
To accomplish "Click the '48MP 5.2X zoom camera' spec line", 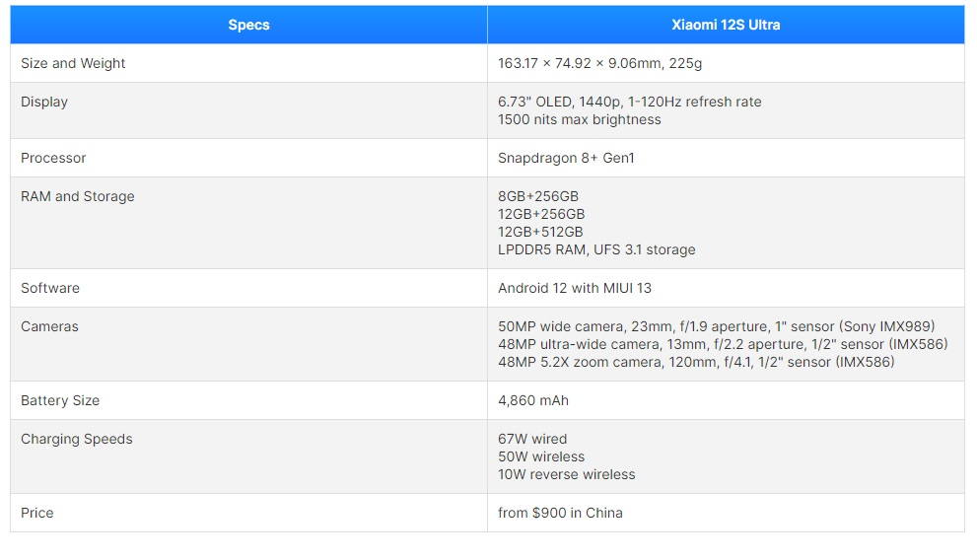I will (696, 363).
